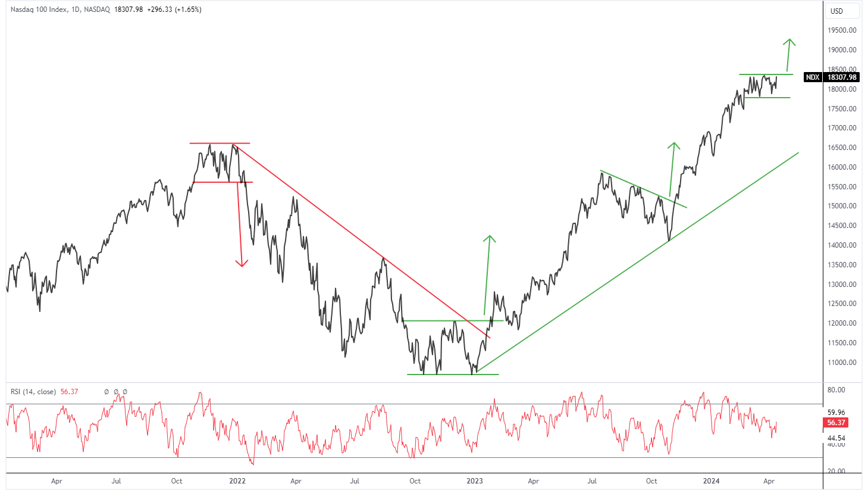Click the 12500.00 price axis label
The width and height of the screenshot is (868, 493).
842,304
